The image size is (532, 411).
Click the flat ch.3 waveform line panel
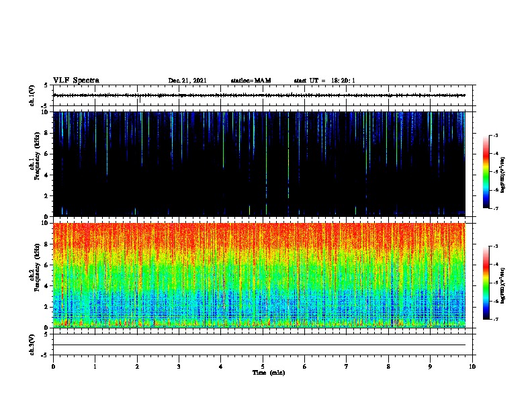pos(263,345)
